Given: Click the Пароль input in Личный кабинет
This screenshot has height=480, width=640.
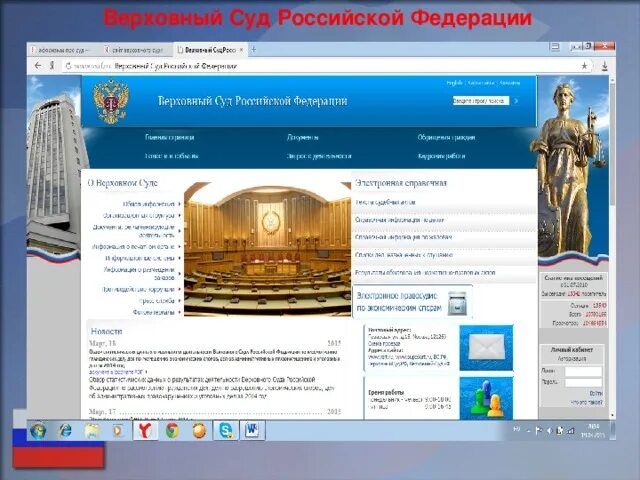Looking at the screenshot, I should tap(583, 382).
